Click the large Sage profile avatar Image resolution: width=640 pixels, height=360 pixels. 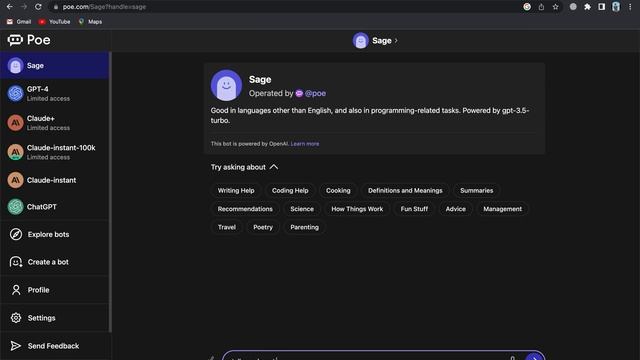(227, 85)
